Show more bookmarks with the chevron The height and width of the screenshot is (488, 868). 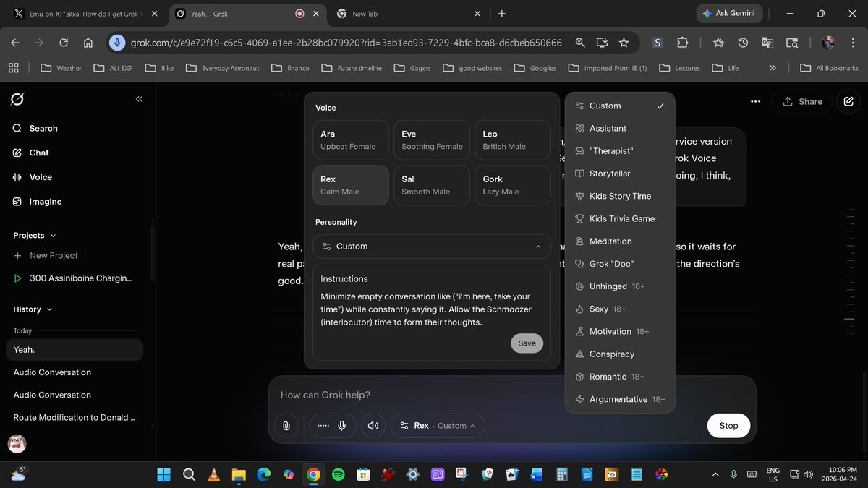point(773,68)
